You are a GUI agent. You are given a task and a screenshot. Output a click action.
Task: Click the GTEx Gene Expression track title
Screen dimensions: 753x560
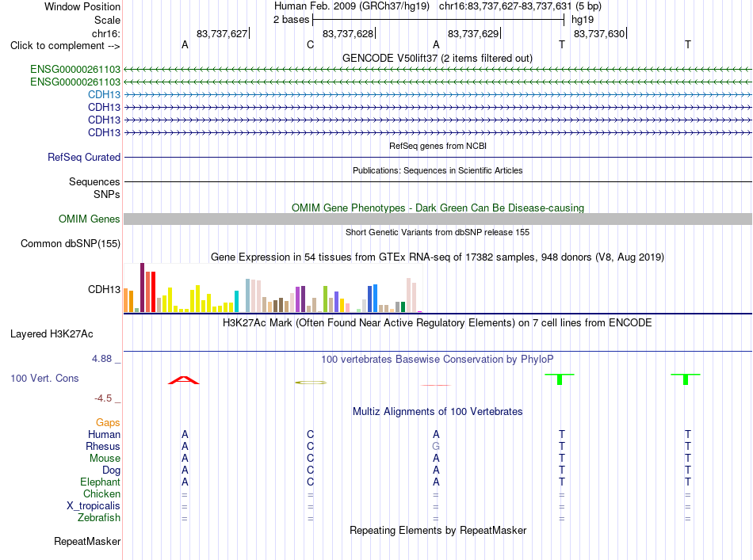coord(438,257)
